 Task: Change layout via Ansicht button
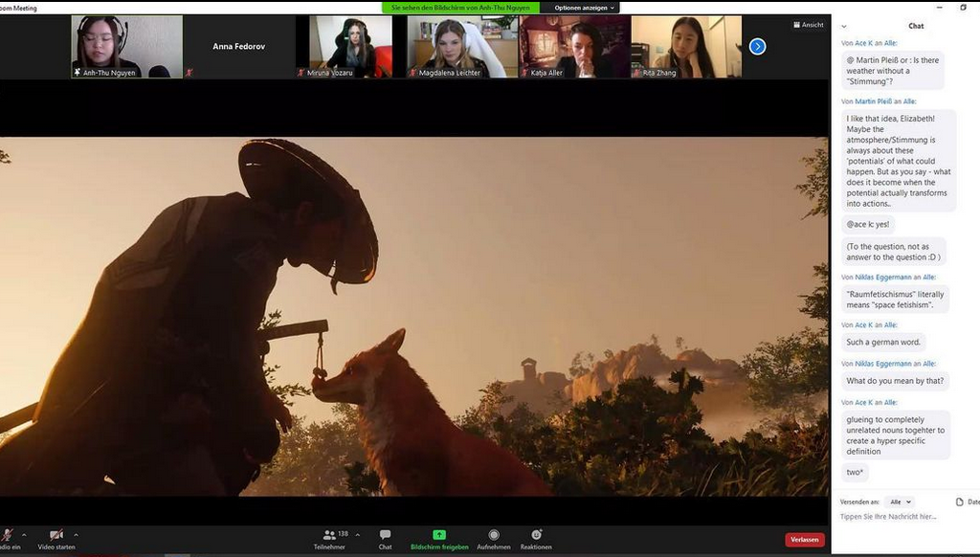tap(809, 25)
